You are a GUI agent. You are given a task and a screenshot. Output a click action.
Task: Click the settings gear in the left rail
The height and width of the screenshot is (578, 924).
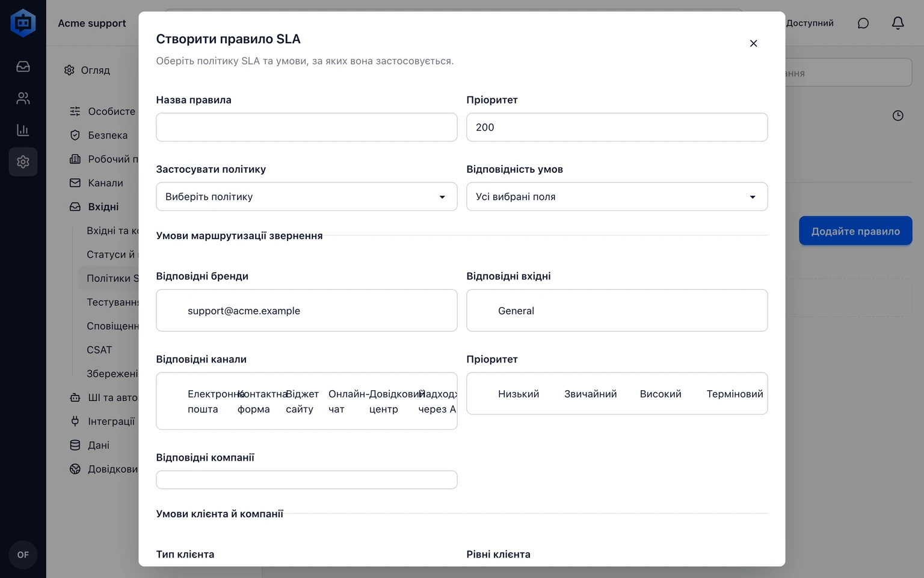click(23, 162)
